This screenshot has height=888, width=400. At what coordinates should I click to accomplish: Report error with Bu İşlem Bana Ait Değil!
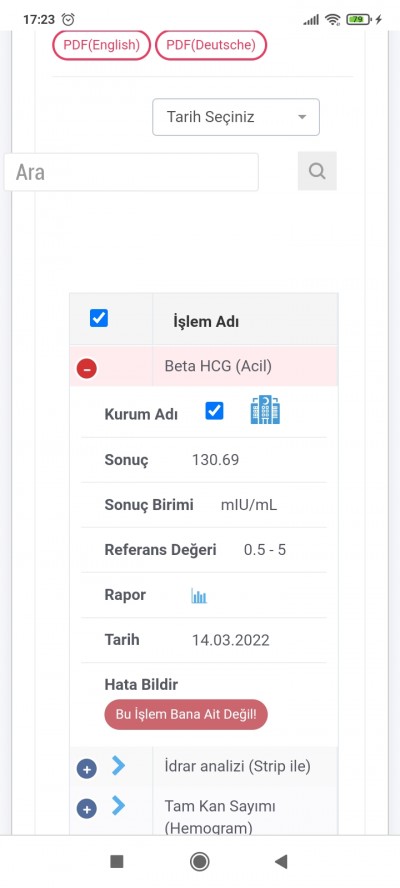coord(186,714)
